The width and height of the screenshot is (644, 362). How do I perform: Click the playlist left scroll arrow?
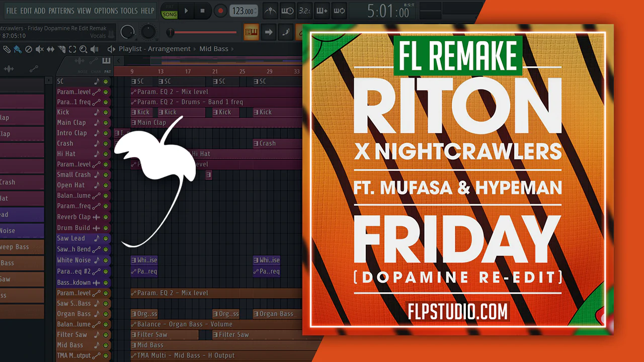tap(119, 61)
